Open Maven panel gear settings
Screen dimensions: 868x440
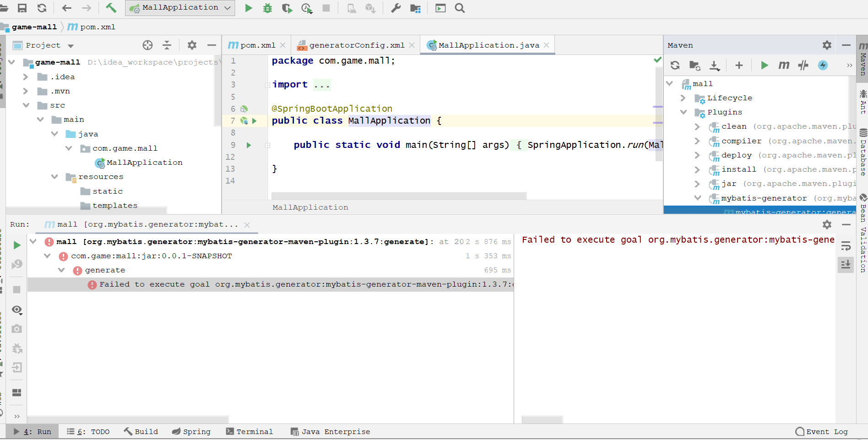[x=827, y=45]
